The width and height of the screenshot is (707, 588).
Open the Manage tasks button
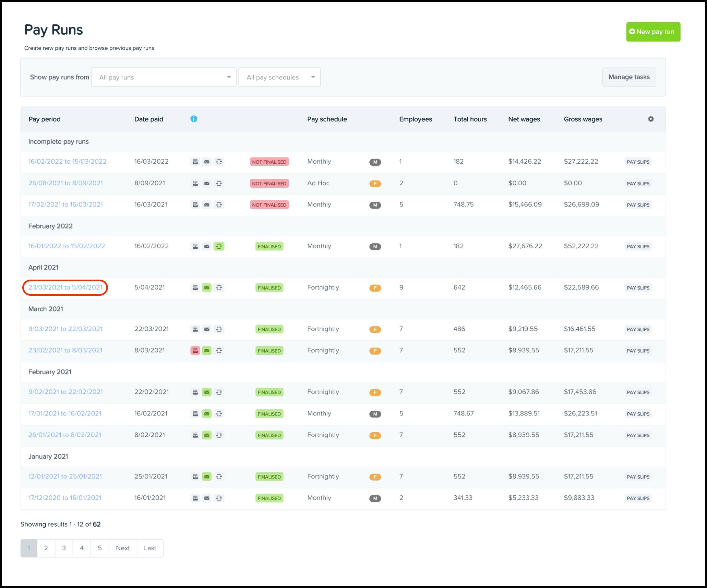[629, 77]
